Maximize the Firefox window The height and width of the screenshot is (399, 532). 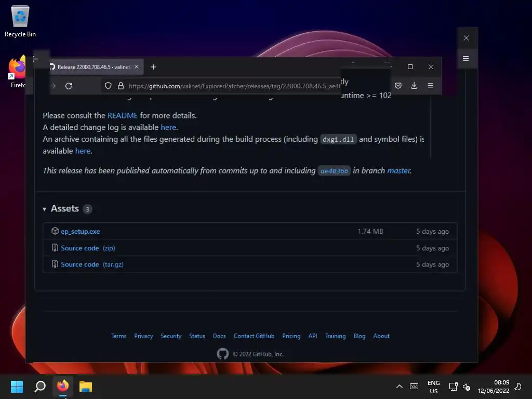[x=410, y=67]
